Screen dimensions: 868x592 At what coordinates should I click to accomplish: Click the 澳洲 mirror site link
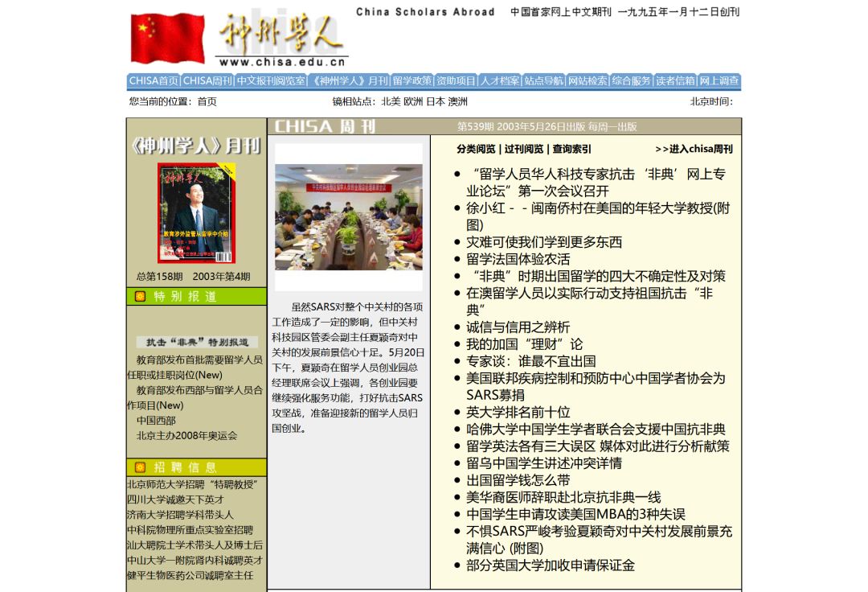[x=458, y=101]
